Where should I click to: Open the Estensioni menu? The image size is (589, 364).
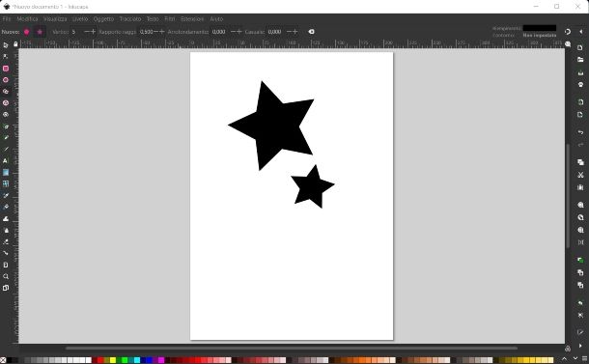click(x=192, y=18)
